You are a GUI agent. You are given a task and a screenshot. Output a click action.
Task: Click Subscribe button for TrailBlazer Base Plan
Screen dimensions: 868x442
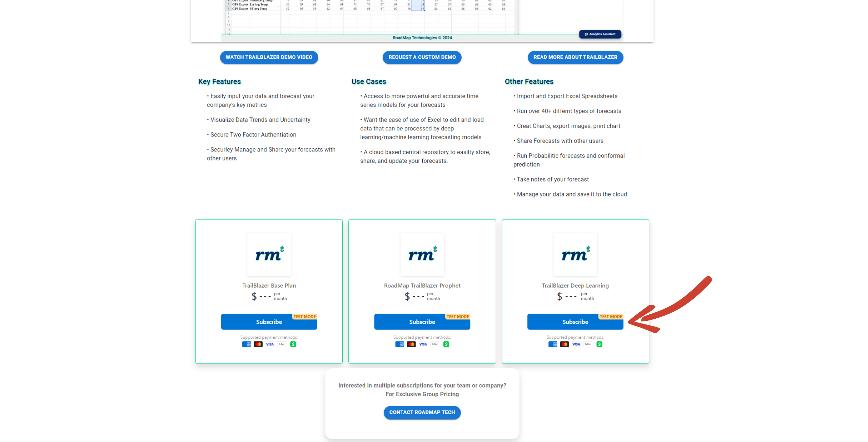[268, 321]
